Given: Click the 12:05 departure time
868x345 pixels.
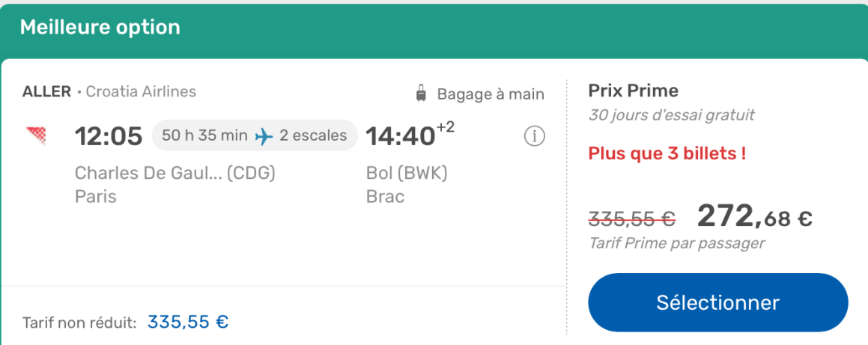Looking at the screenshot, I should 108,136.
